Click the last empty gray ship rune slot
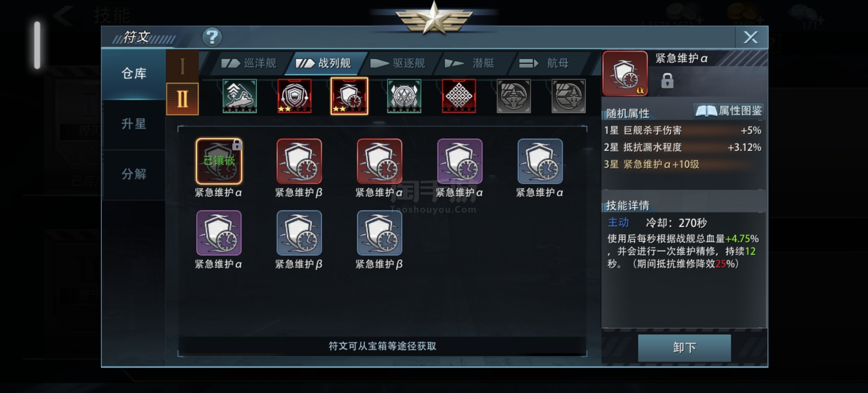The image size is (868, 393). (569, 96)
